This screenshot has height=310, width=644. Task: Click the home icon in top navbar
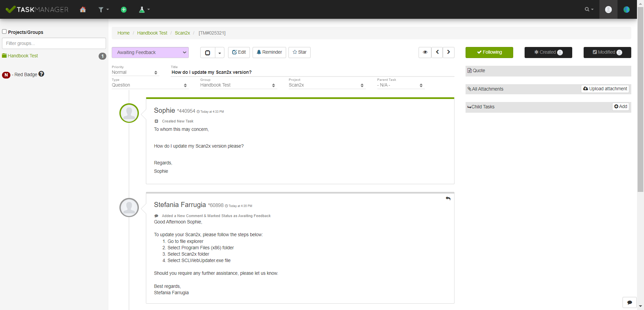(x=83, y=9)
